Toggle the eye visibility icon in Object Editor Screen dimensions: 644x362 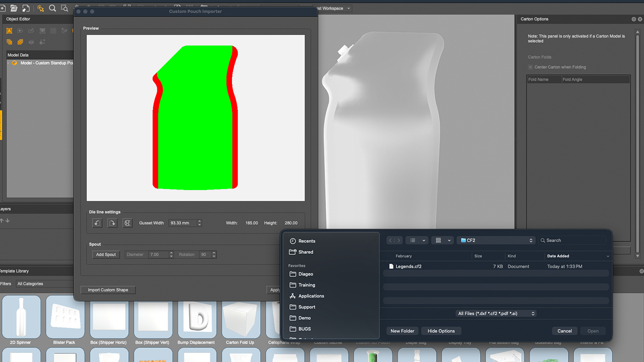[x=31, y=42]
